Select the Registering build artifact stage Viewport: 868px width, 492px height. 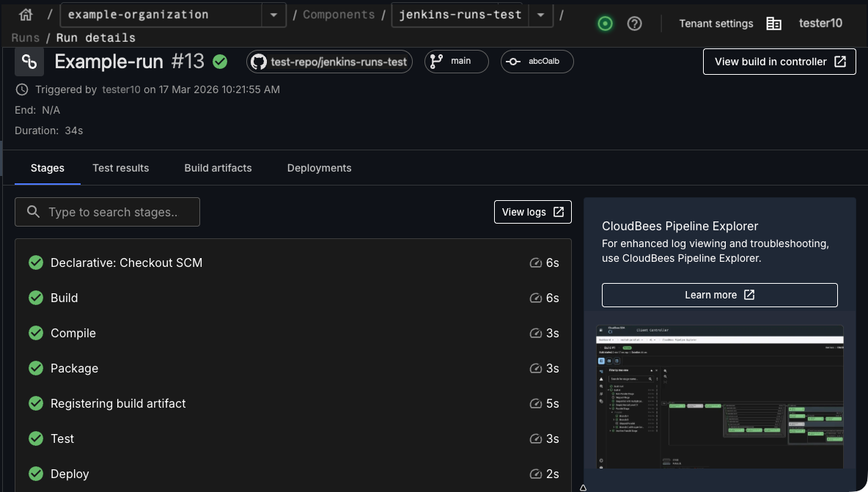point(293,403)
